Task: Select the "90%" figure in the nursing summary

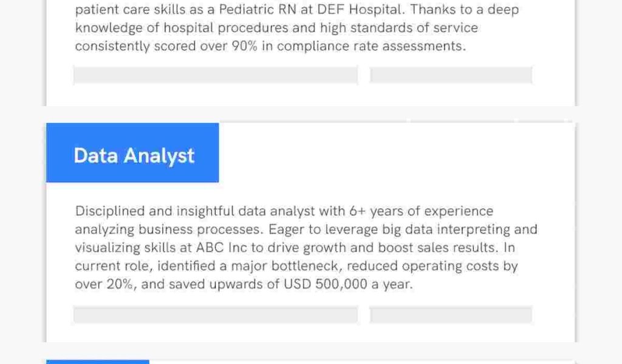Action: 244,47
